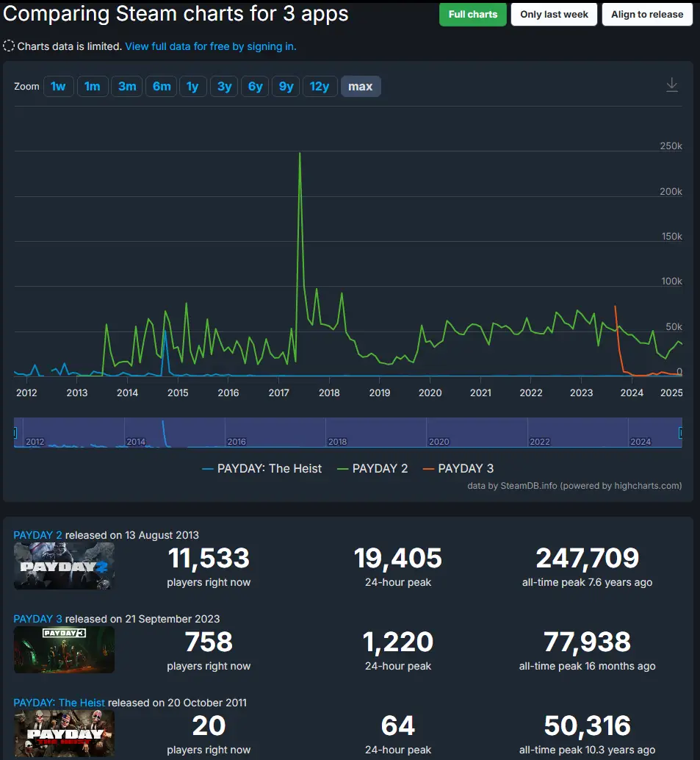
Task: Select the 1m zoom range
Action: [x=92, y=86]
